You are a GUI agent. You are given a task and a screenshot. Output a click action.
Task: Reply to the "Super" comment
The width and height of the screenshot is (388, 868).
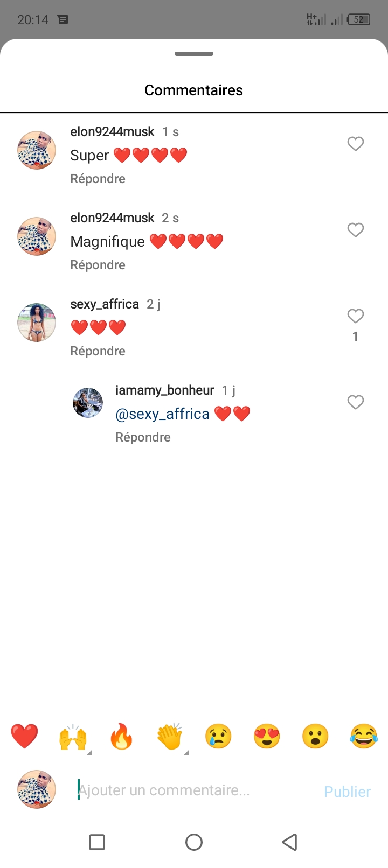tap(98, 179)
